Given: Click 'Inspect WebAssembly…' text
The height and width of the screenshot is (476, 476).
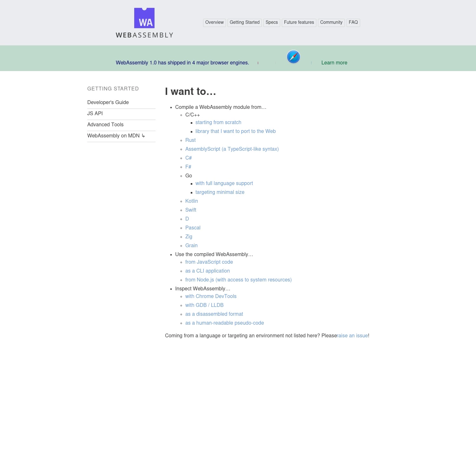Looking at the screenshot, I should 203,289.
